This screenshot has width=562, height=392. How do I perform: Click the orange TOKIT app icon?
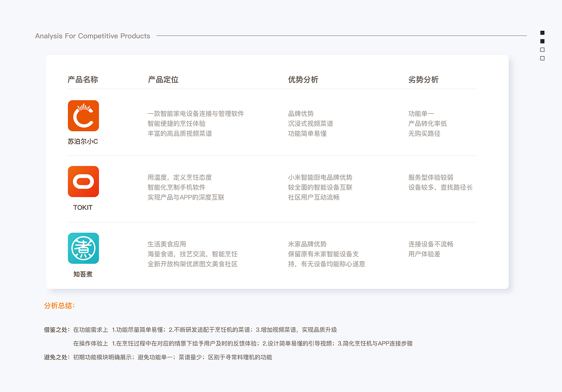(83, 181)
